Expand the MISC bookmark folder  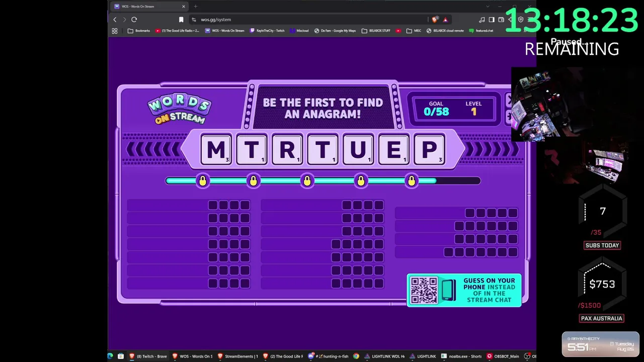click(414, 31)
